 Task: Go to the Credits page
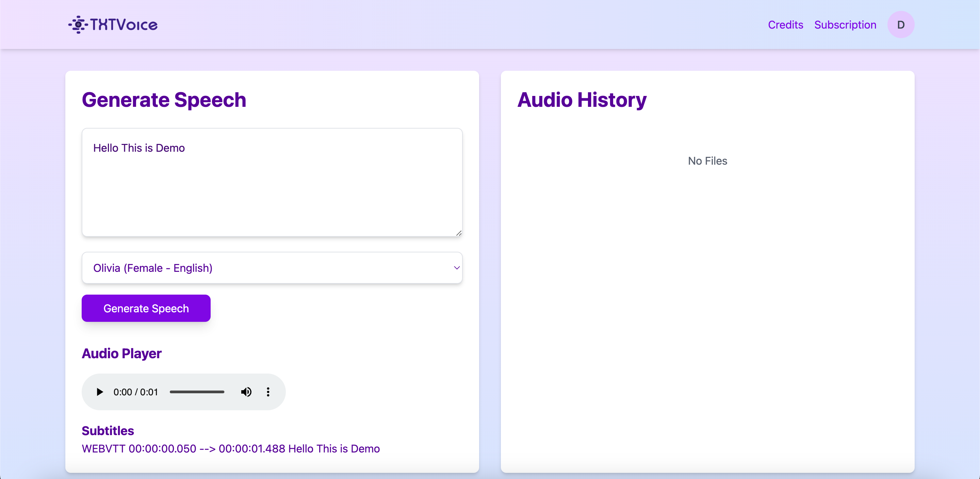click(785, 25)
